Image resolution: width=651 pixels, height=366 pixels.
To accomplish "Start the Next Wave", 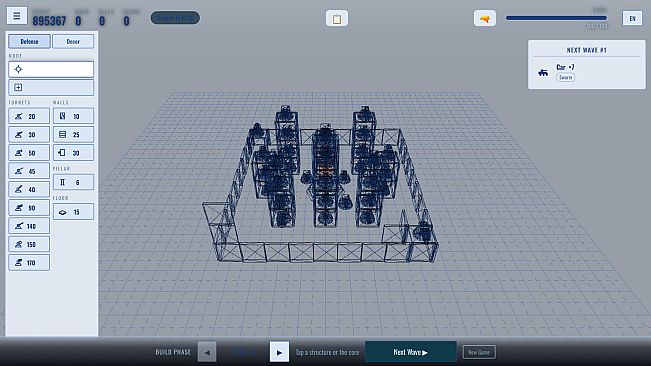I will coord(411,352).
